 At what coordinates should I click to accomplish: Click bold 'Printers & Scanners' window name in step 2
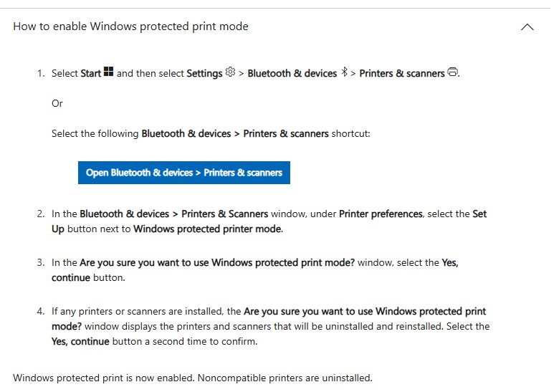tap(224, 214)
